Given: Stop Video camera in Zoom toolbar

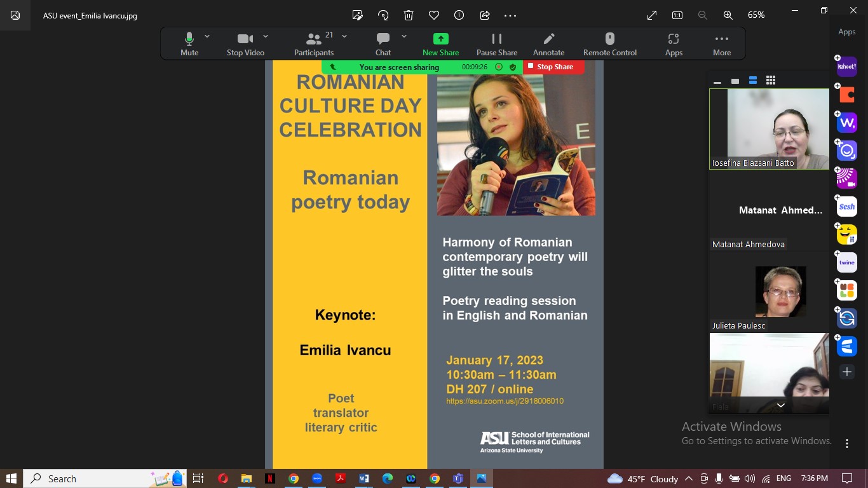Looking at the screenshot, I should [x=245, y=44].
